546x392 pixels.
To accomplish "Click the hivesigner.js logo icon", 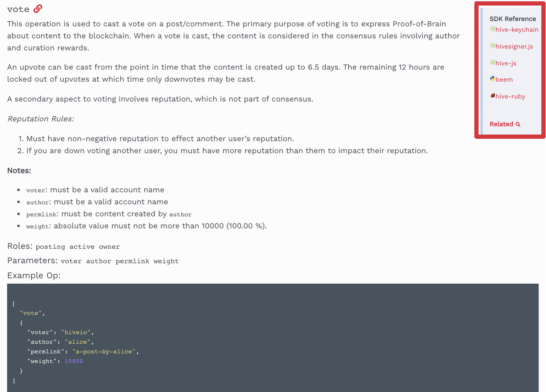I will pos(492,46).
